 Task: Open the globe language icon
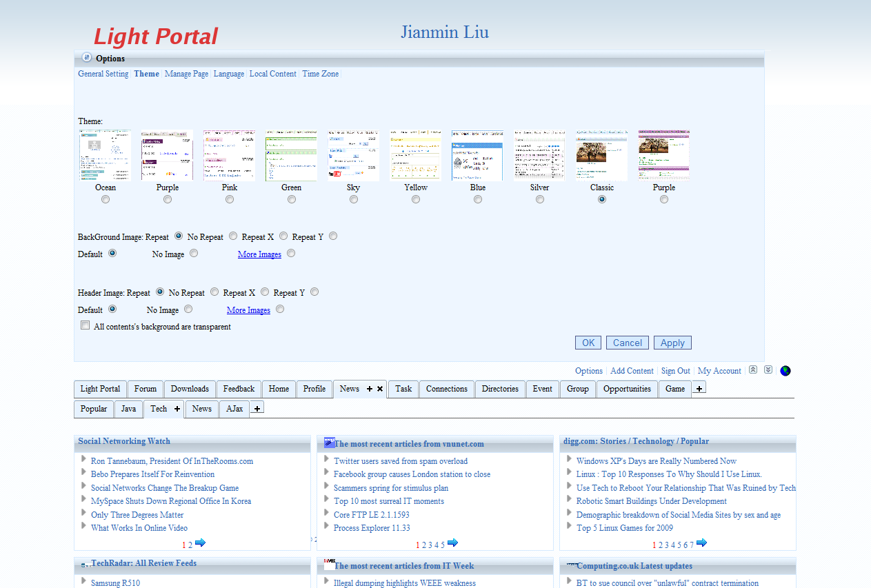pyautogui.click(x=785, y=371)
